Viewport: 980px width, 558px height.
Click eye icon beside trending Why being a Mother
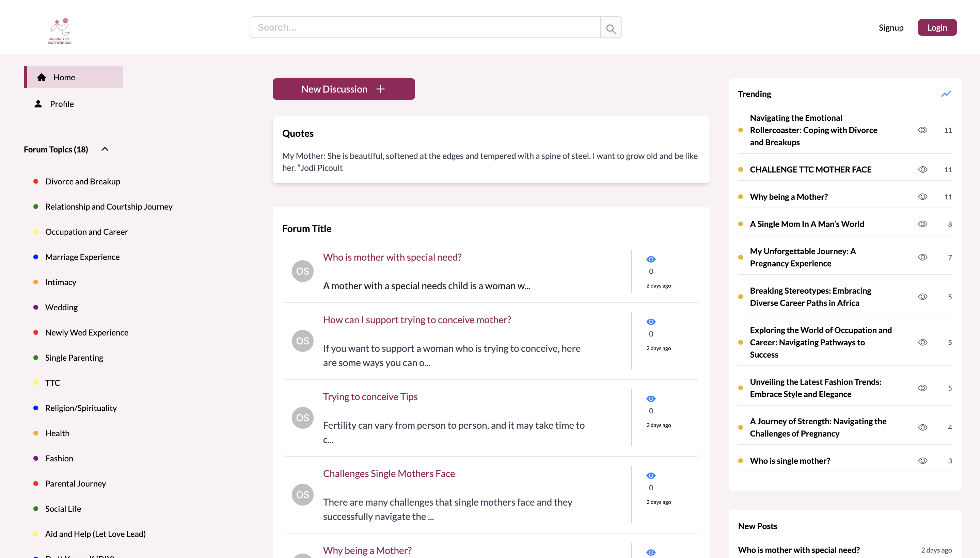pyautogui.click(x=922, y=197)
